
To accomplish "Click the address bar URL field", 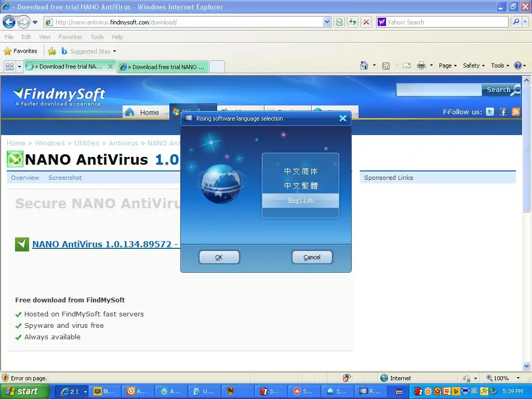I will 183,22.
